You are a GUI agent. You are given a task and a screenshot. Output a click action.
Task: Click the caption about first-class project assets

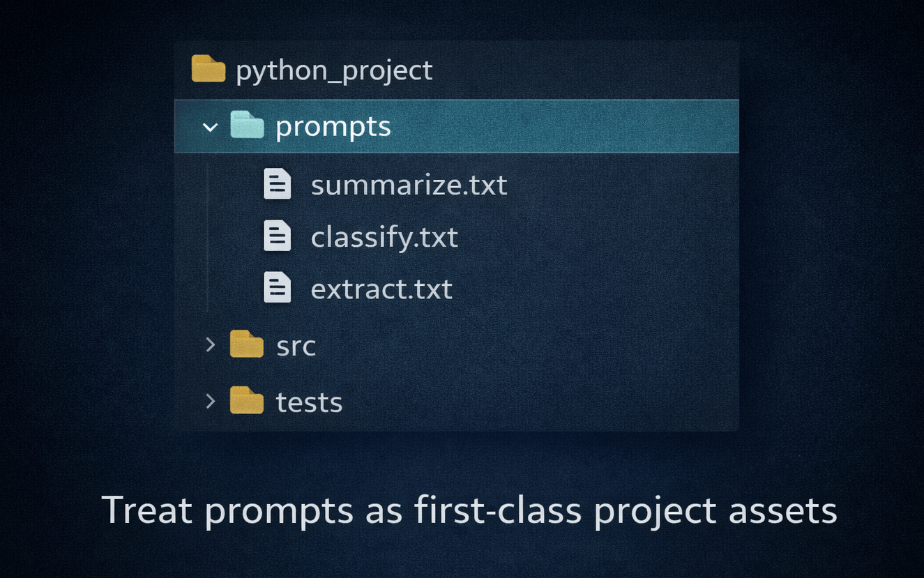(469, 510)
